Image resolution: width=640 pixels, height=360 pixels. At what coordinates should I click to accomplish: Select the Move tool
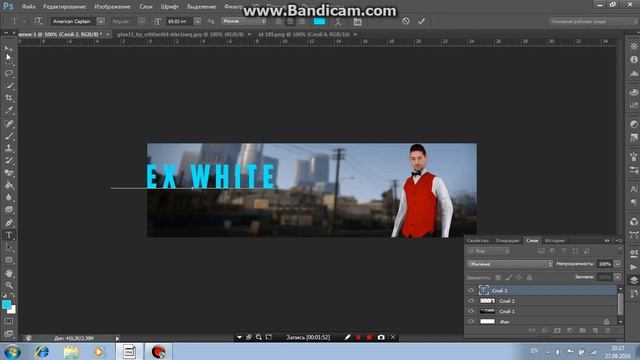click(9, 49)
